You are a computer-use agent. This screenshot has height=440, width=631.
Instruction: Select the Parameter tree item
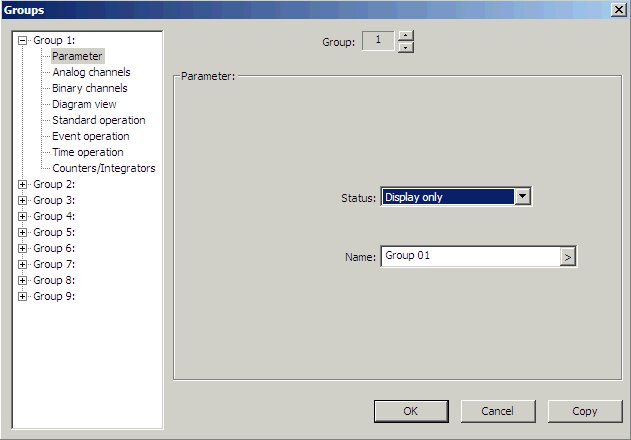point(77,57)
